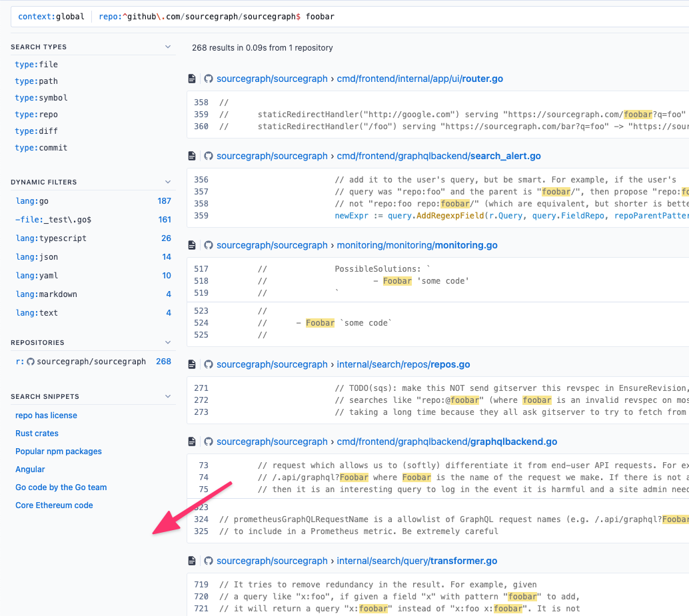This screenshot has height=616, width=689.
Task: Click GitHub icon beside transformer.go result
Action: click(x=209, y=561)
